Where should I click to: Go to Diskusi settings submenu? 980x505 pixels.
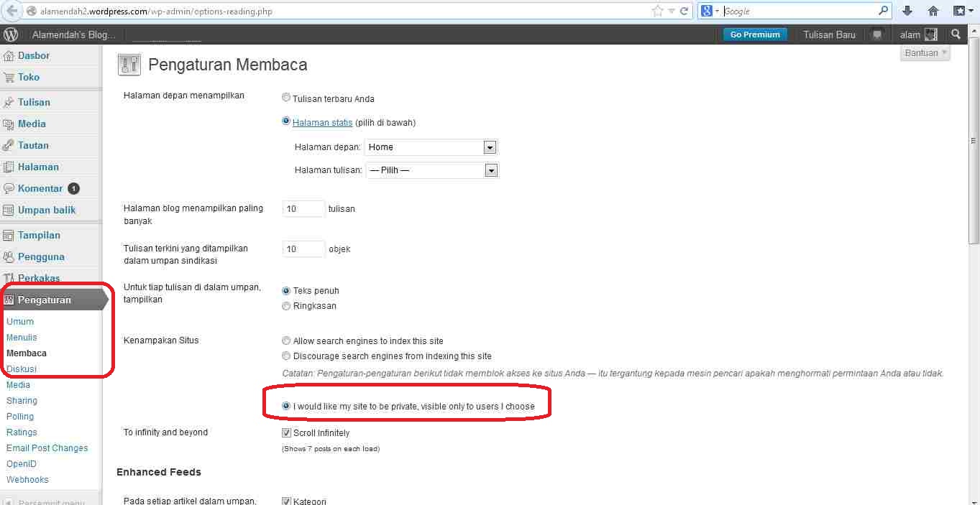22,369
